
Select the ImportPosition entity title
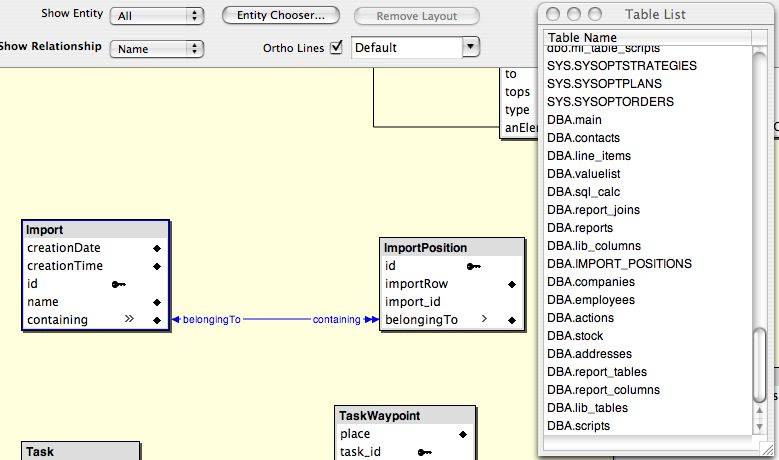pyautogui.click(x=425, y=247)
